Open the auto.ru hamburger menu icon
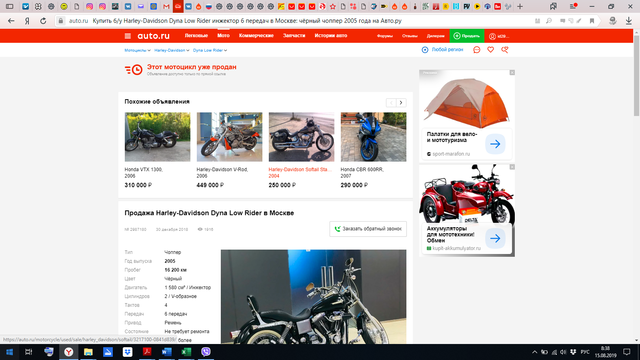 pos(128,36)
